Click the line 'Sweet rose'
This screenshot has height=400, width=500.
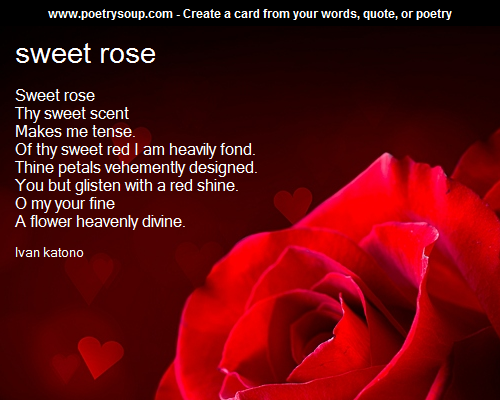coord(55,95)
